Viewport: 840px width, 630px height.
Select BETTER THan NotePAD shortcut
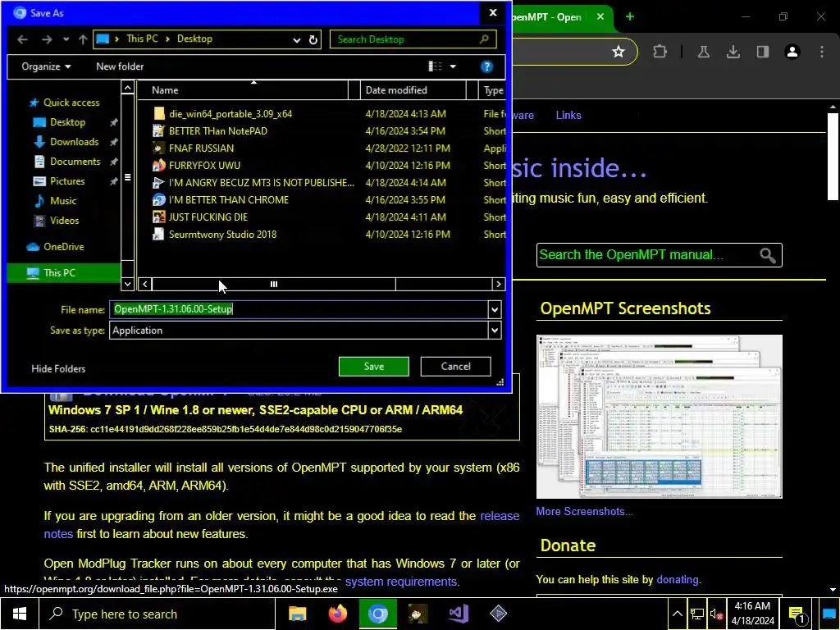(217, 130)
